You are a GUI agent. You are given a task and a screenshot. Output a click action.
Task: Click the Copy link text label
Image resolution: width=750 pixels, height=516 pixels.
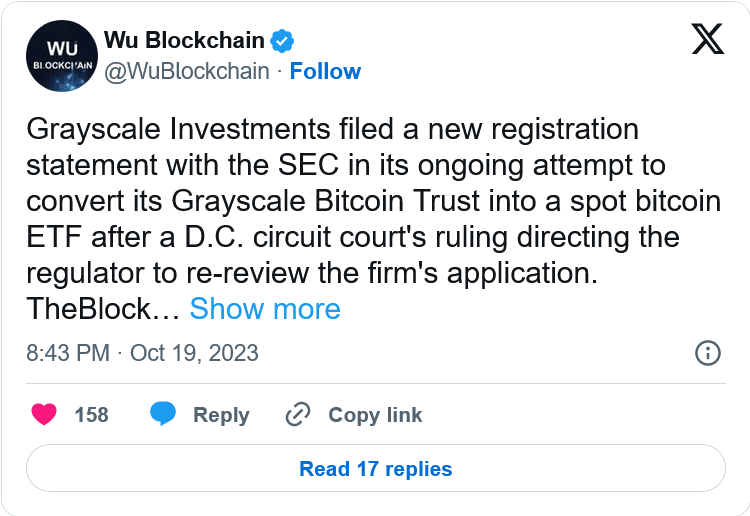(375, 414)
